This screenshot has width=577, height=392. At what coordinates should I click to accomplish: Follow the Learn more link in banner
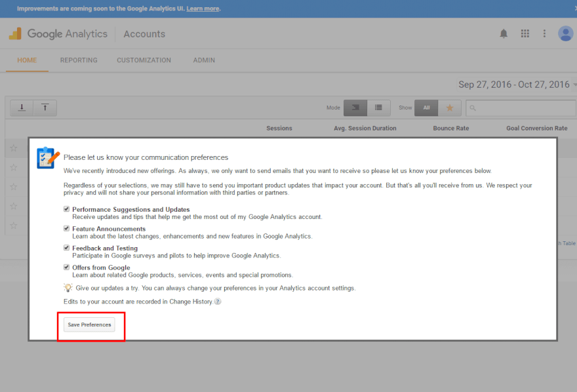[x=203, y=9]
